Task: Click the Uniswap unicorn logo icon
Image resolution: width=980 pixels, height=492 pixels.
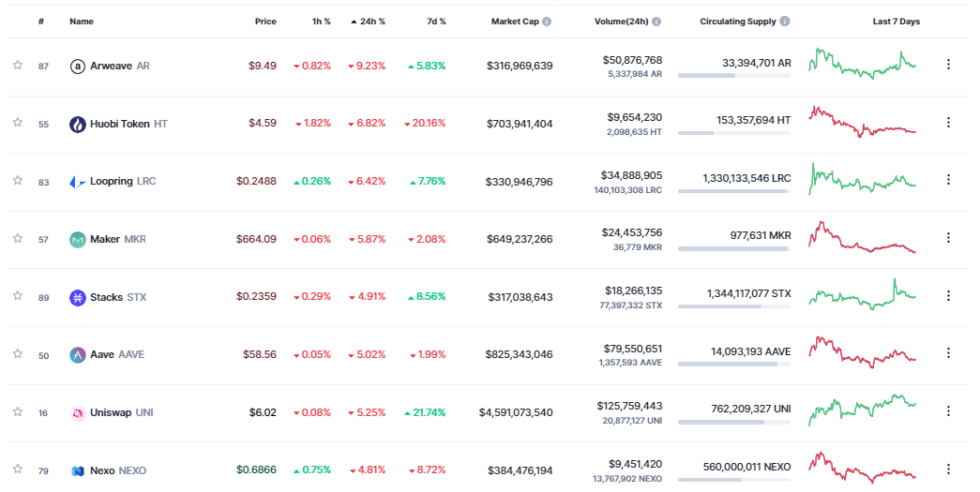Action: point(78,413)
